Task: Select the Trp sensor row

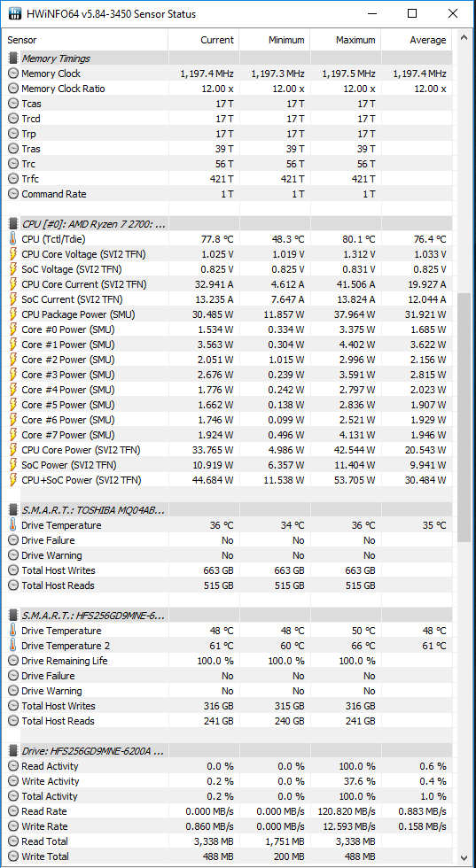Action: [228, 134]
